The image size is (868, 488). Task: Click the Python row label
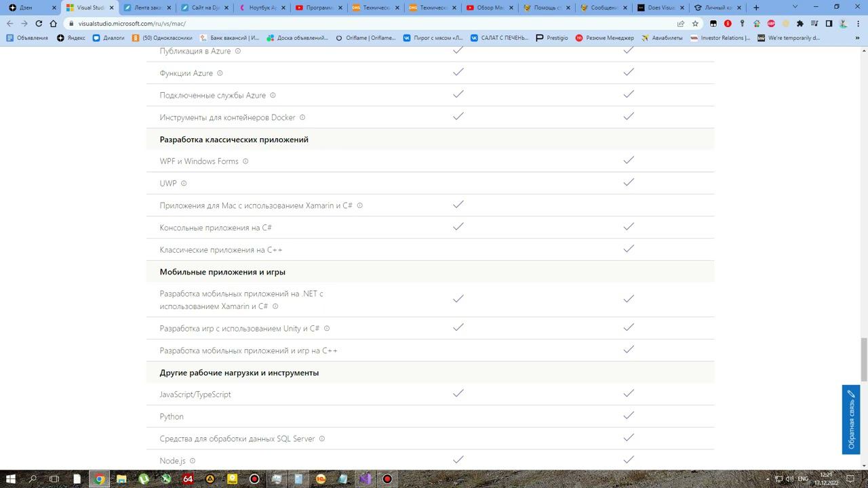172,417
